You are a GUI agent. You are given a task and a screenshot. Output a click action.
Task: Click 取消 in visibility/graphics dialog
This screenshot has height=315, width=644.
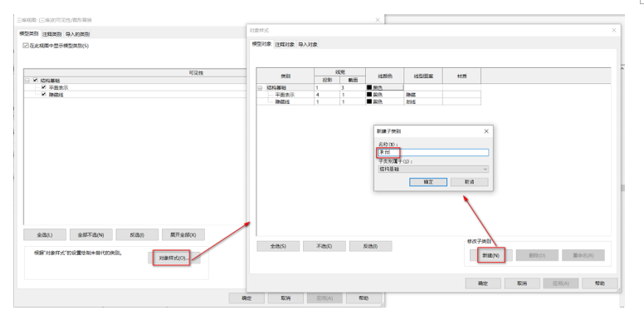(285, 298)
